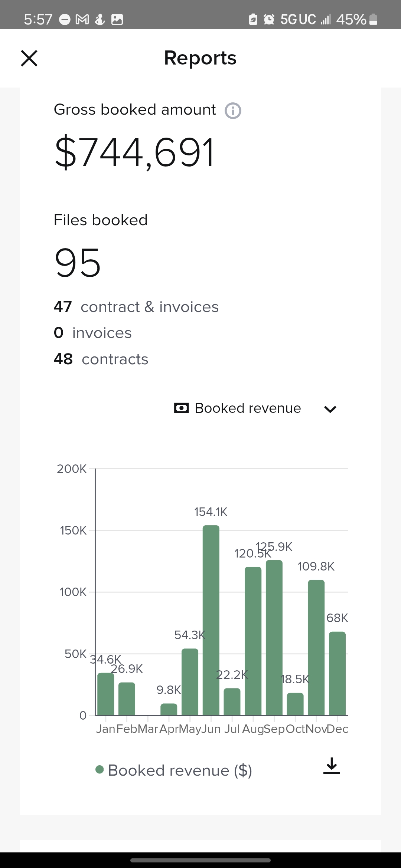Screen dimensions: 401x868
Task: Tap the November 109.8K bar
Action: click(316, 648)
